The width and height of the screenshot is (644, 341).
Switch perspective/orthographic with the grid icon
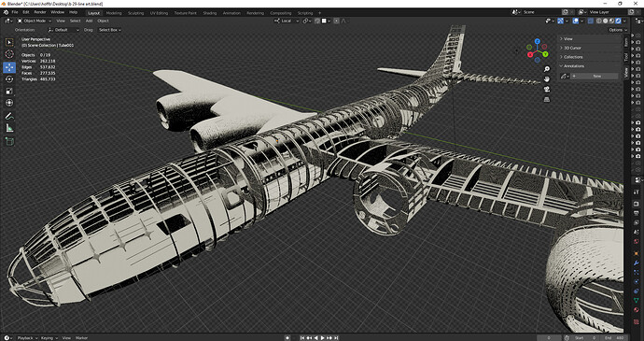[x=547, y=99]
